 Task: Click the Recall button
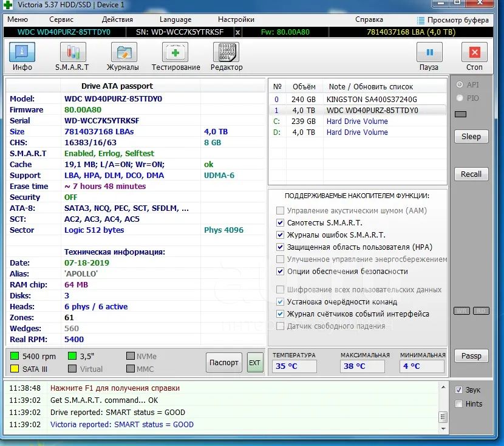(x=471, y=174)
